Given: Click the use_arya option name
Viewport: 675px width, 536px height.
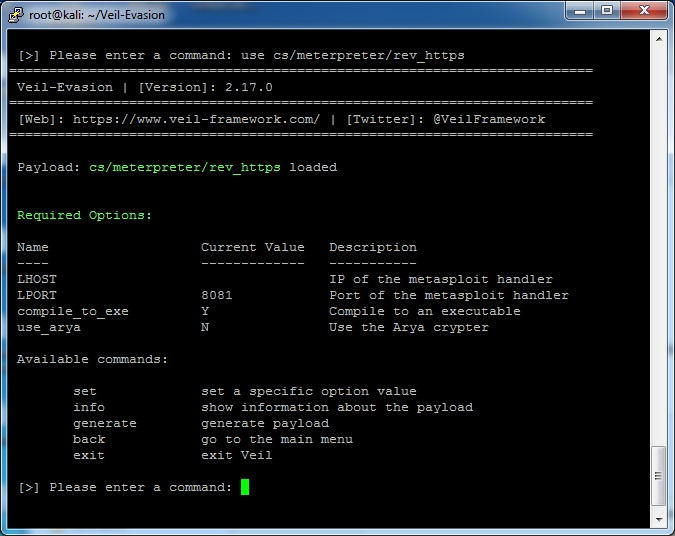Looking at the screenshot, I should [x=49, y=328].
